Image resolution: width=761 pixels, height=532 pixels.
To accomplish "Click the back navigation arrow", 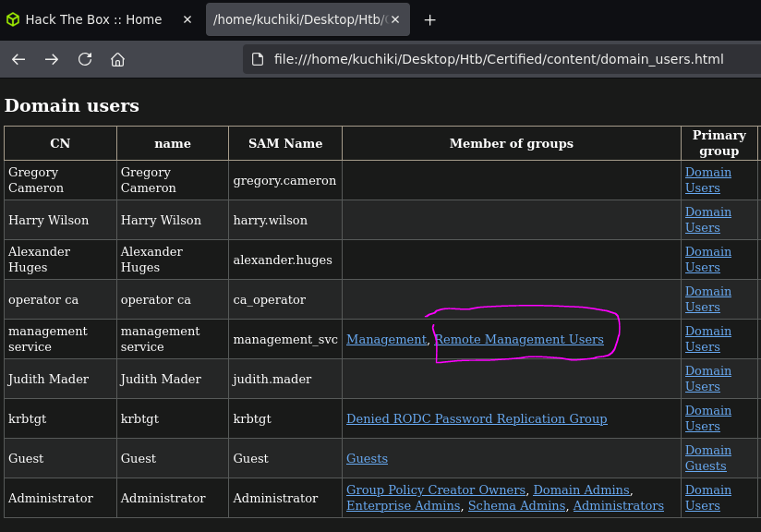I will pos(18,58).
